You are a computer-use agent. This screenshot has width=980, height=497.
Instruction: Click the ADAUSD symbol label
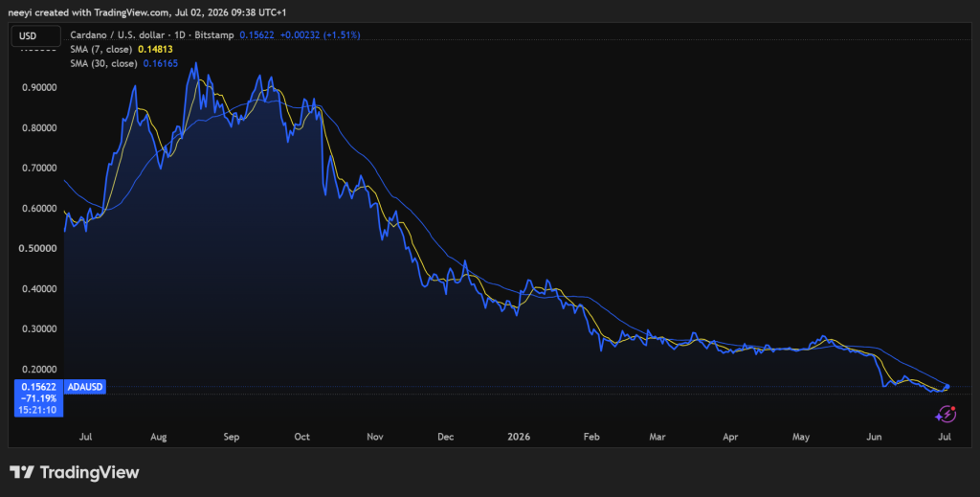(x=84, y=387)
